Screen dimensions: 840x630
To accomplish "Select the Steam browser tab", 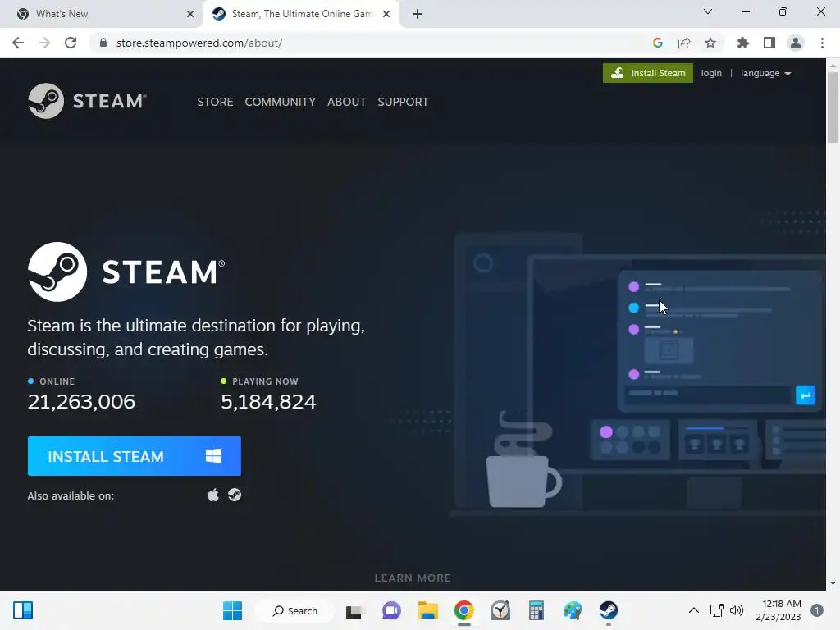I will pyautogui.click(x=300, y=14).
